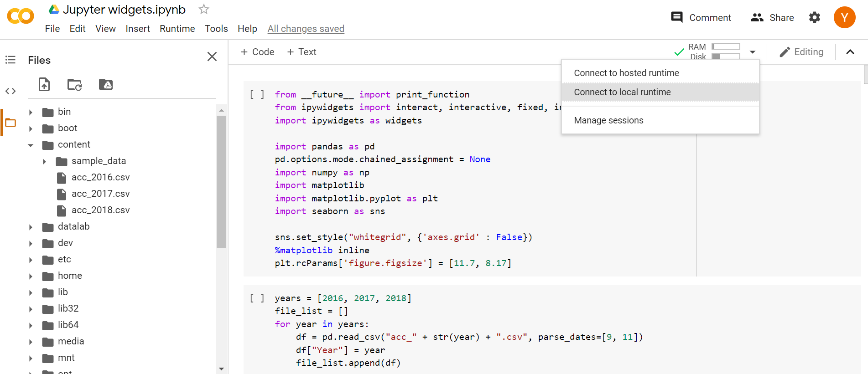Click file tree scroll up arrow
868x374 pixels.
[221, 110]
